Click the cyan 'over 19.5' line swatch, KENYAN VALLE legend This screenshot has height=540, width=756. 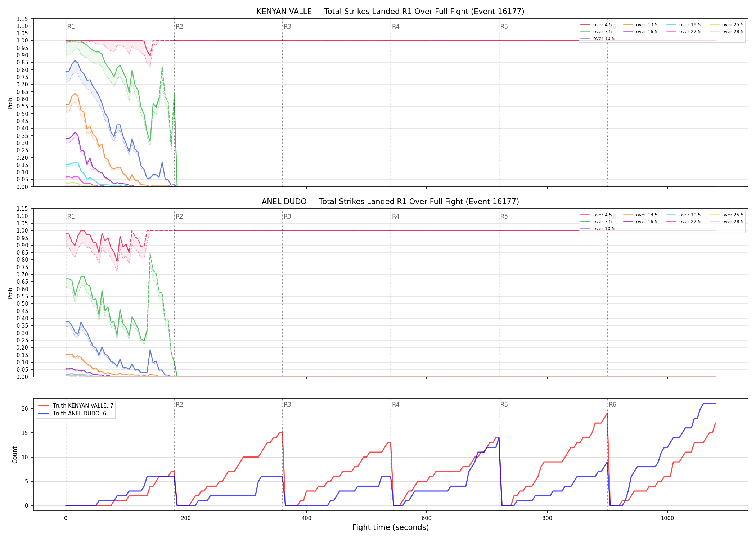(671, 25)
